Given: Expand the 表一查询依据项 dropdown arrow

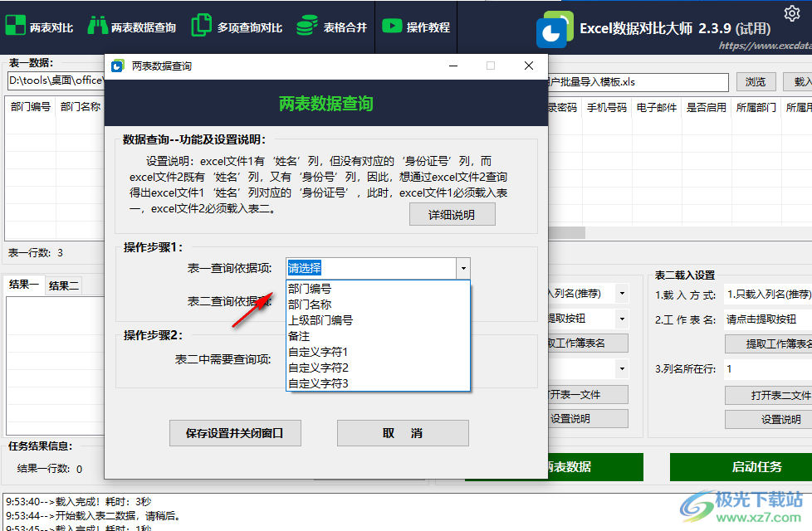Looking at the screenshot, I should [463, 268].
